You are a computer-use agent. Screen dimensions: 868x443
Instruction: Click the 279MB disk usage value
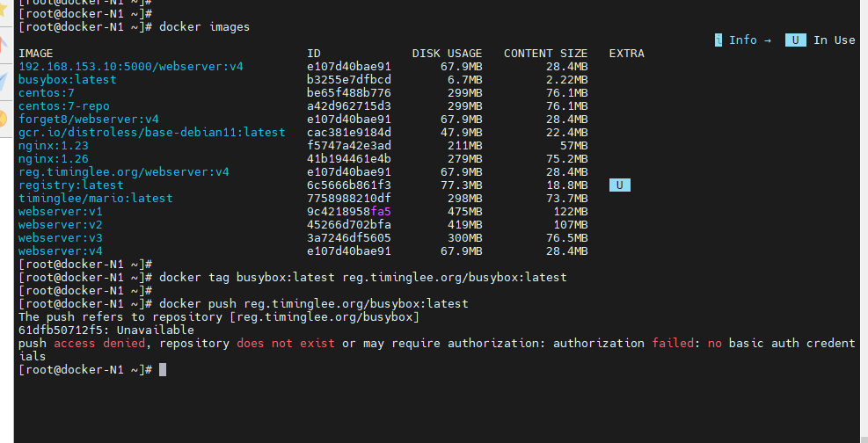tap(465, 159)
